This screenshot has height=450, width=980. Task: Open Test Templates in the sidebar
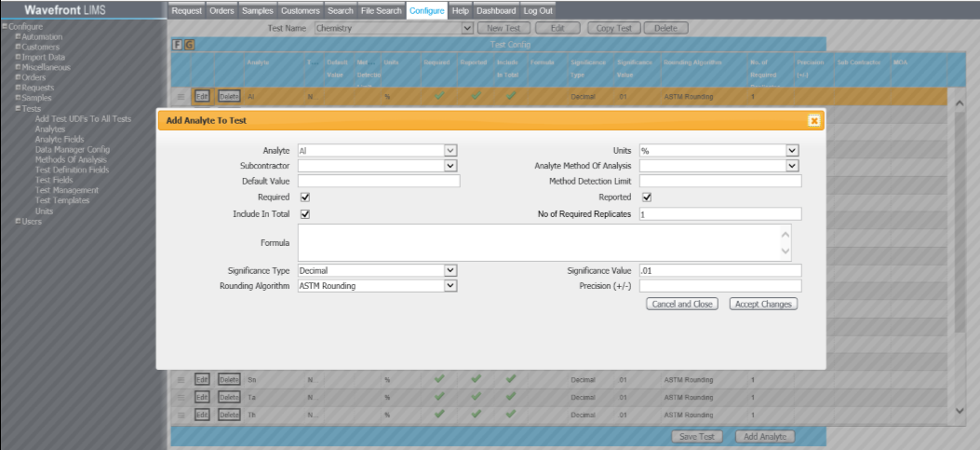pyautogui.click(x=61, y=200)
